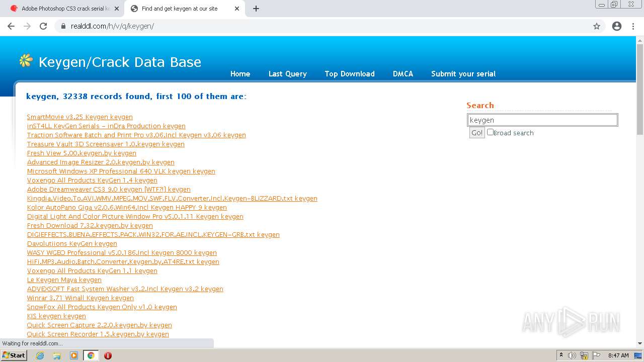Click the Go! search button
This screenshot has width=644, height=362.
pyautogui.click(x=476, y=133)
